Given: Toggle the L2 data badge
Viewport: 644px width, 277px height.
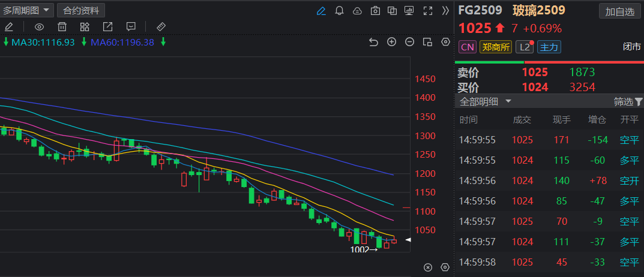Looking at the screenshot, I should click(x=525, y=47).
